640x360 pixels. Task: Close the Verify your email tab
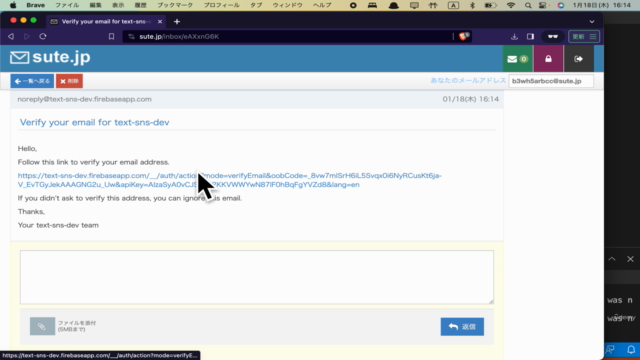[160, 22]
